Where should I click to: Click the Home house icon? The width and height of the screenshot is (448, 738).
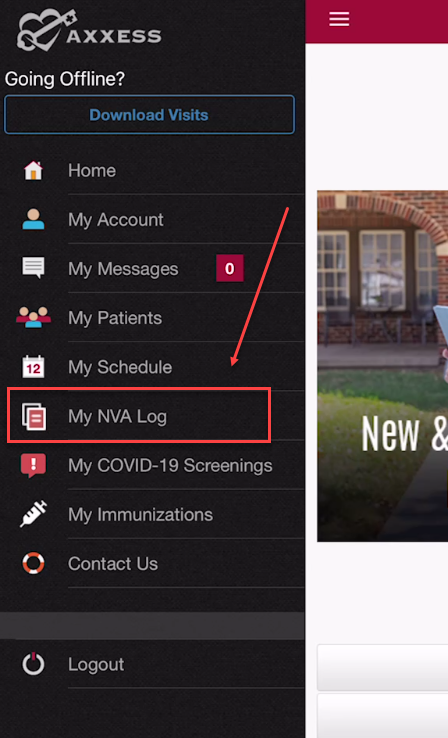point(33,170)
